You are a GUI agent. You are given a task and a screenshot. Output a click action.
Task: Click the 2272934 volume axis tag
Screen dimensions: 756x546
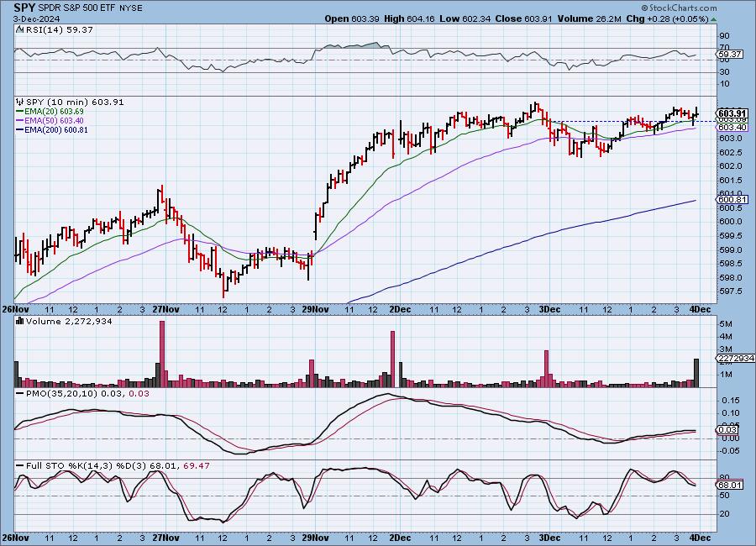(736, 359)
